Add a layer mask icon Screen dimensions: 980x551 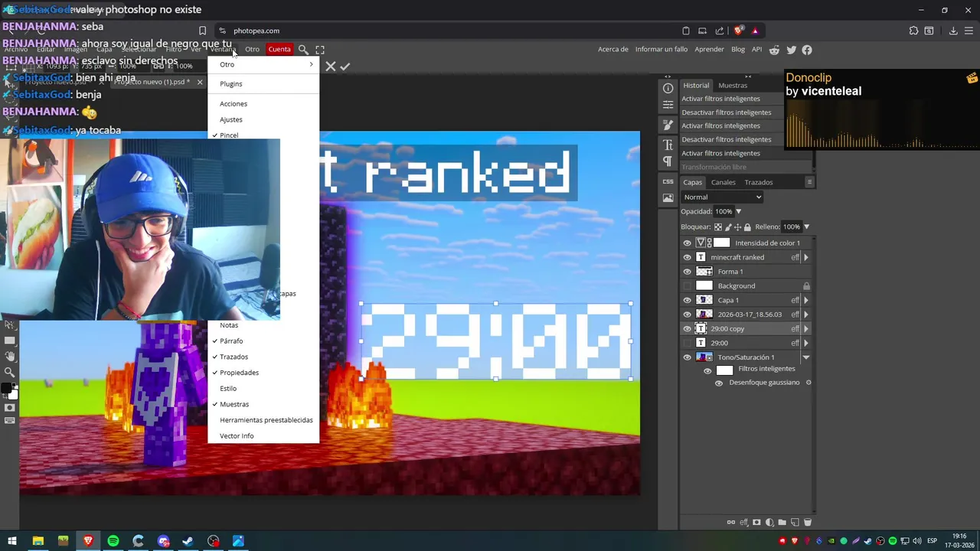pyautogui.click(x=756, y=522)
